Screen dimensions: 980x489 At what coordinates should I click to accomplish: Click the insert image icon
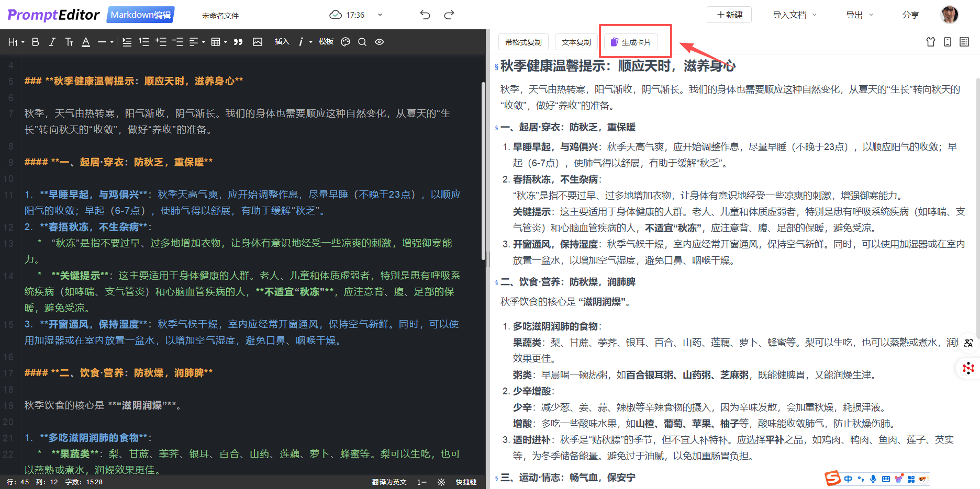pos(258,42)
